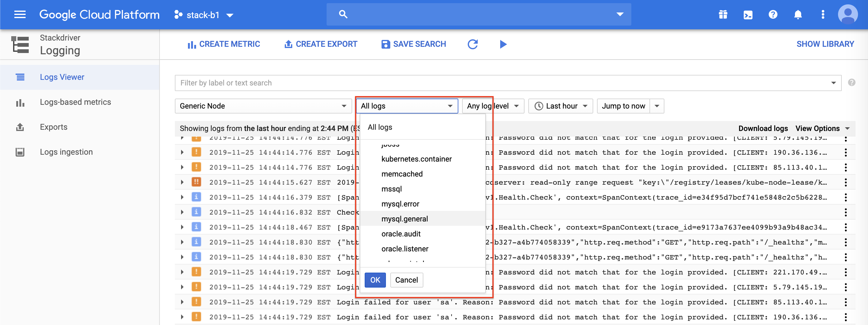Open View Options menu
The width and height of the screenshot is (868, 325).
(822, 128)
